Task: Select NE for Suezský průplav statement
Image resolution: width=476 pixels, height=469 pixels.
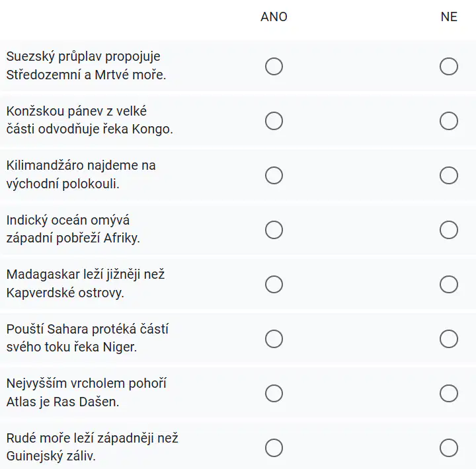Action: (449, 66)
